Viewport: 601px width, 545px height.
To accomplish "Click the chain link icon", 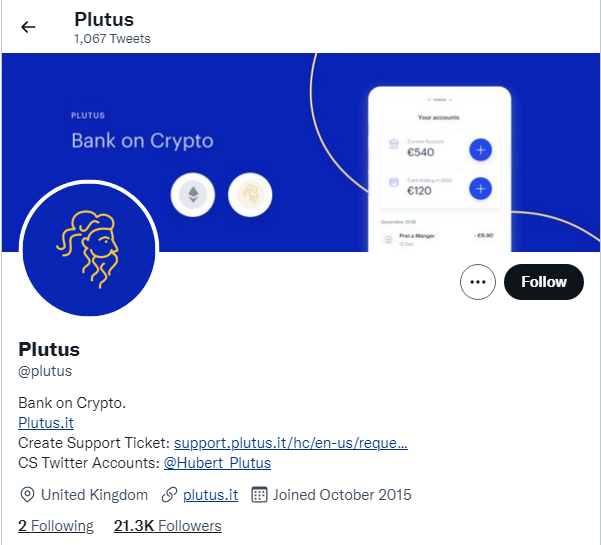I will coord(169,495).
